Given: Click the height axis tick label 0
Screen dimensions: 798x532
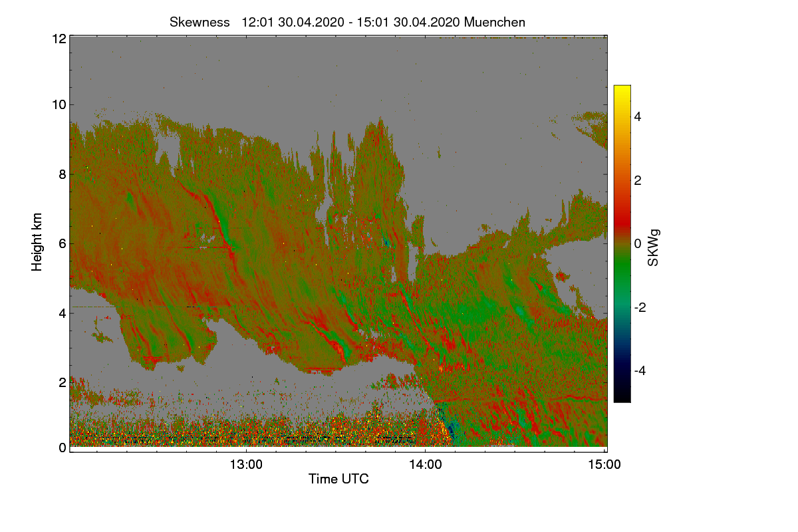Looking at the screenshot, I should 62,447.
